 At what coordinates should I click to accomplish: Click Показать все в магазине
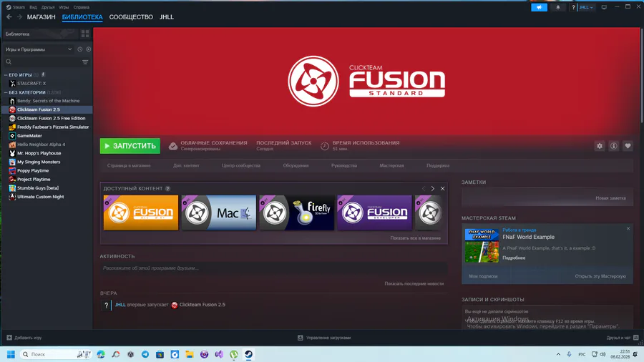click(x=415, y=238)
